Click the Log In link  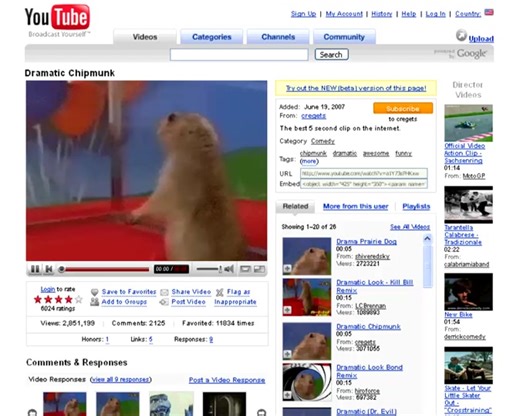coord(435,14)
